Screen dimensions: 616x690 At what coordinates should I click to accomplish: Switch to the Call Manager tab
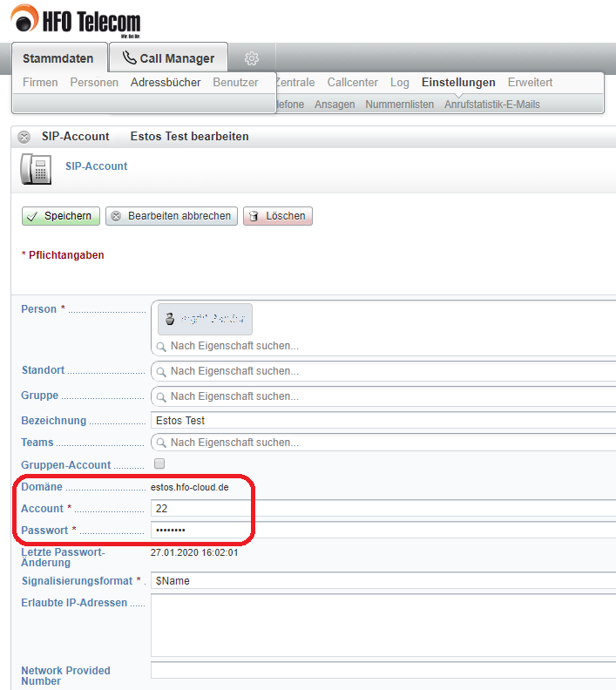(x=168, y=58)
